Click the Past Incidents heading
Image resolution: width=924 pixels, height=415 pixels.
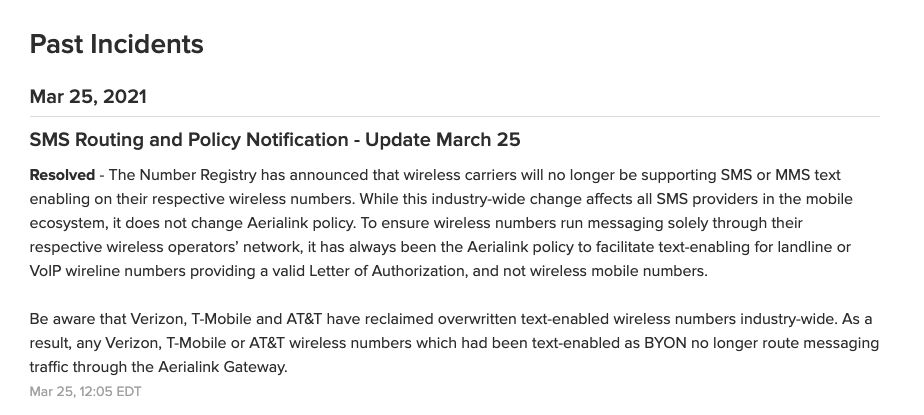pos(117,44)
